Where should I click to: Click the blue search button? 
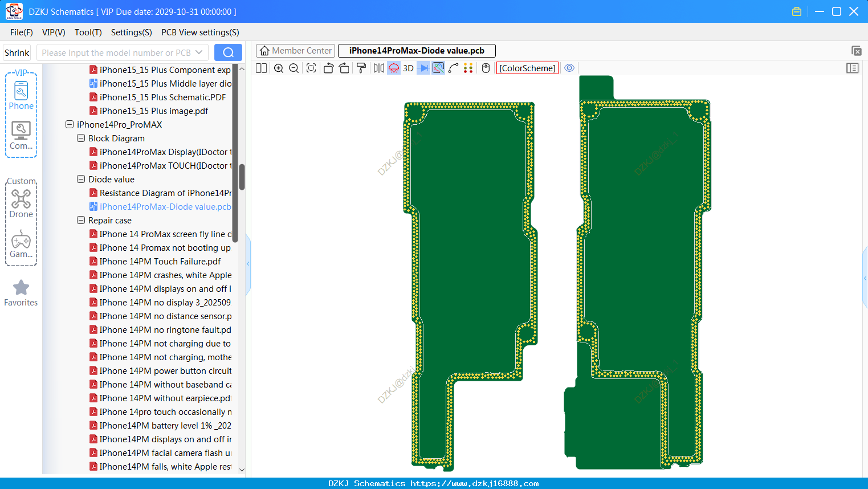(228, 52)
